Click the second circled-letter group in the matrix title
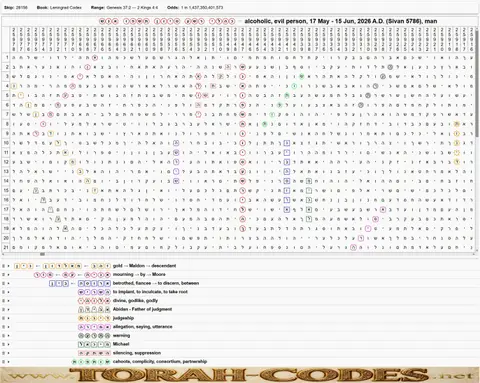480x383 pixels. (x=136, y=21)
